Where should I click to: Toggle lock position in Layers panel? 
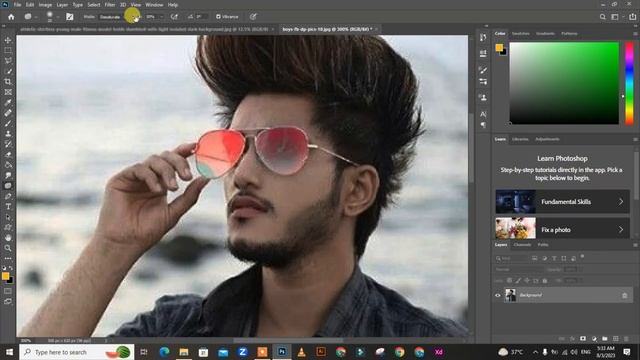coord(527,281)
